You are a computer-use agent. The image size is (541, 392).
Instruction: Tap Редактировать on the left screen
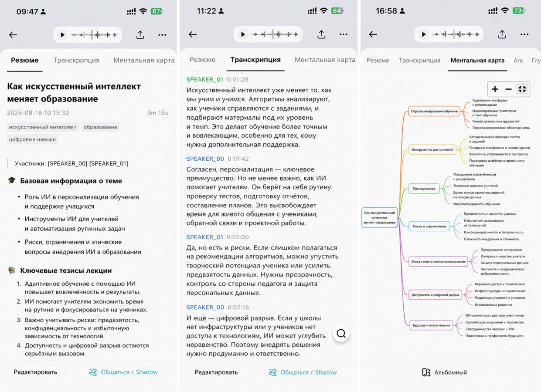[35, 372]
